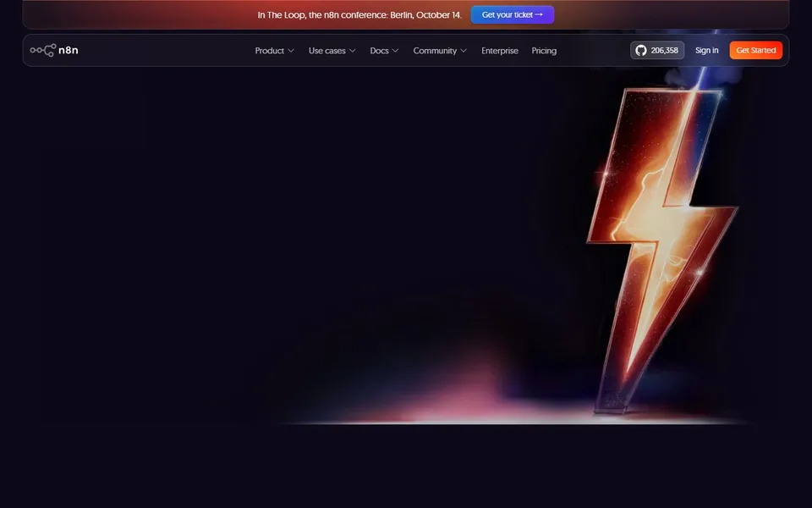Click the orange Get Started button
Image resolution: width=812 pixels, height=508 pixels.
pos(755,50)
